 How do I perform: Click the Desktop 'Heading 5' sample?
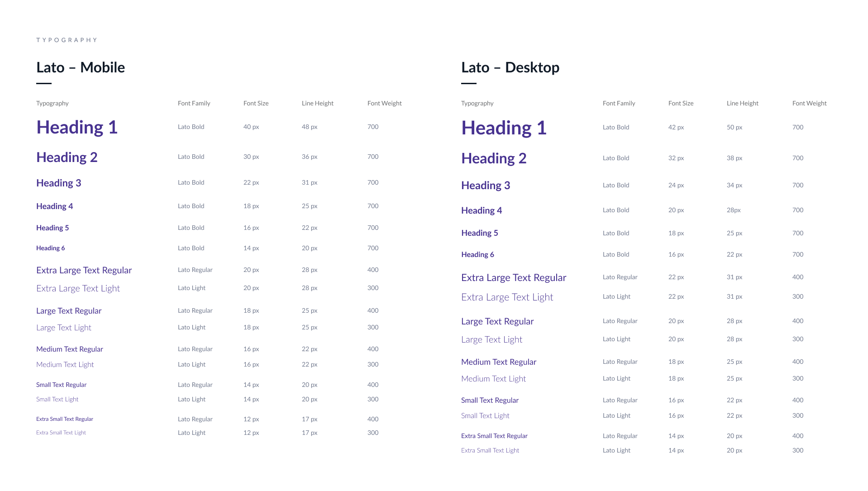[480, 233]
